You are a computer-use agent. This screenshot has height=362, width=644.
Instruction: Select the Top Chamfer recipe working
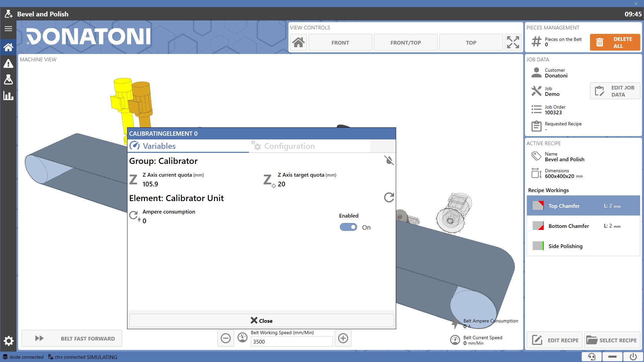[583, 206]
